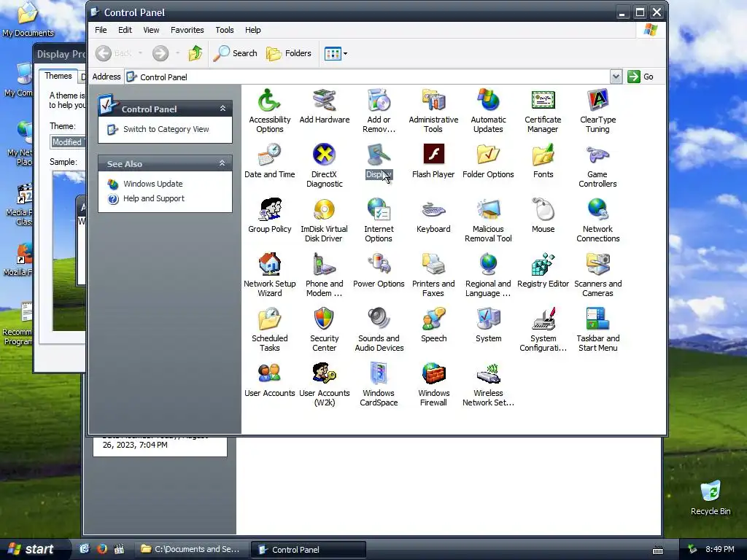Collapse the See Also sidebar section
747x560 pixels.
(222, 163)
